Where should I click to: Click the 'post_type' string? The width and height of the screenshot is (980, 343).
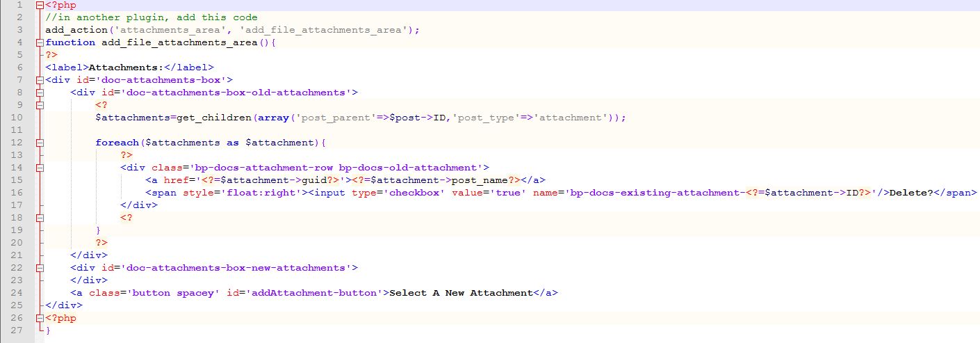click(x=486, y=118)
